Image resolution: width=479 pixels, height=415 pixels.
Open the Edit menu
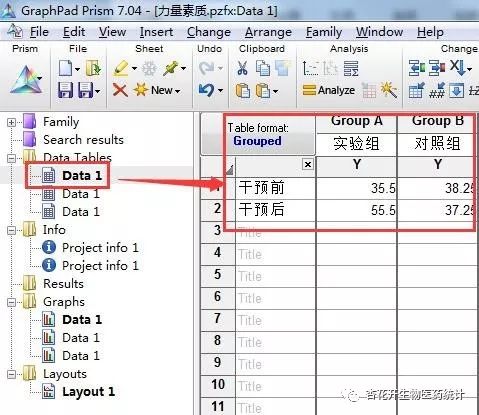tap(74, 32)
